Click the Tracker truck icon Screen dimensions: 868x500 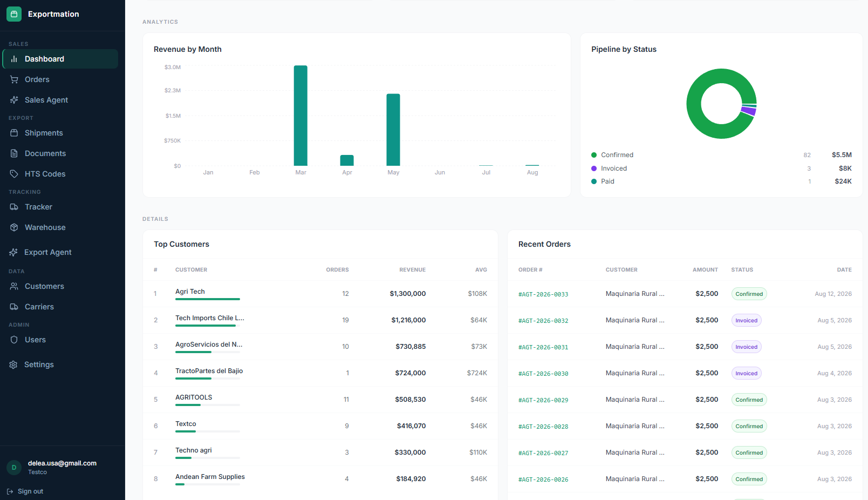pos(14,207)
